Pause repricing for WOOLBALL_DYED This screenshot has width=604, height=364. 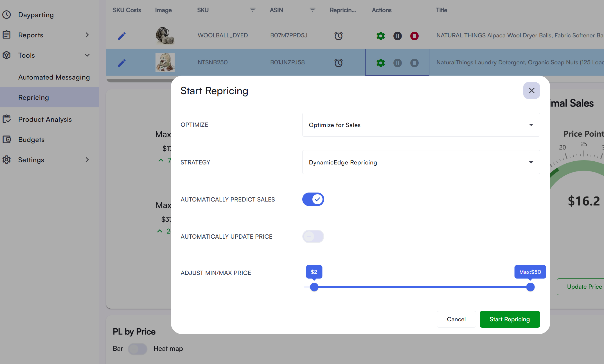coord(397,36)
